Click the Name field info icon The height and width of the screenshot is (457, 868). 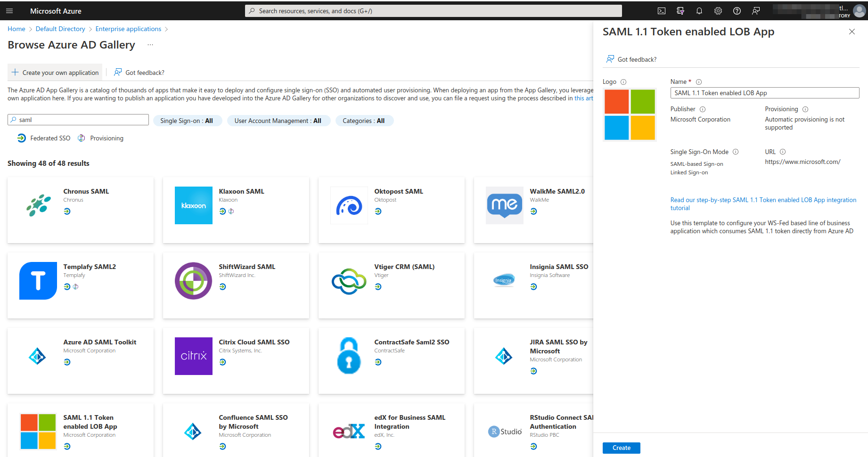pyautogui.click(x=699, y=82)
